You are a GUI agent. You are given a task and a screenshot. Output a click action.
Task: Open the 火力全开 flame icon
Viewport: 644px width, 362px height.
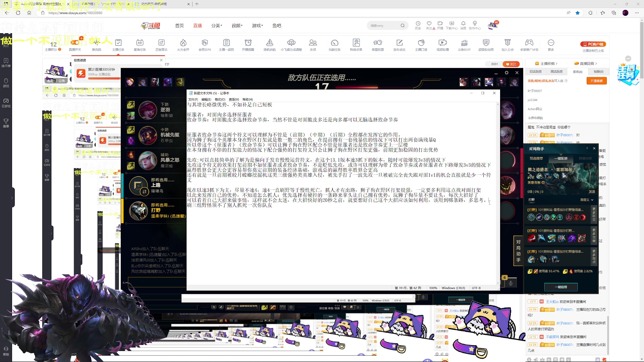pyautogui.click(x=183, y=45)
